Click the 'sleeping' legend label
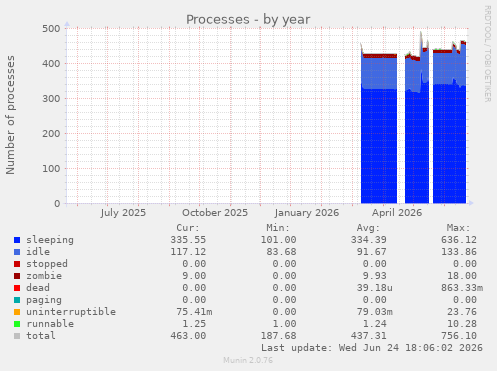This screenshot has height=371, width=497. [50, 240]
